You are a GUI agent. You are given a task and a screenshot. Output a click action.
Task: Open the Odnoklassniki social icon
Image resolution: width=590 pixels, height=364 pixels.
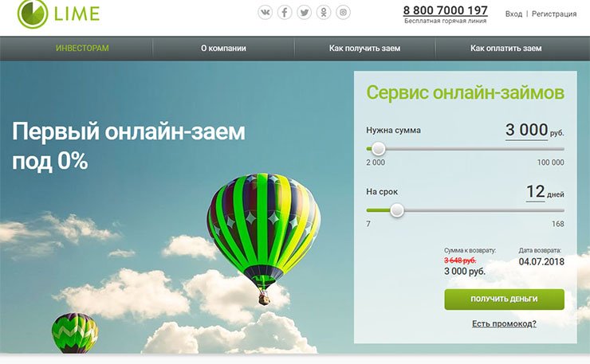tap(324, 13)
